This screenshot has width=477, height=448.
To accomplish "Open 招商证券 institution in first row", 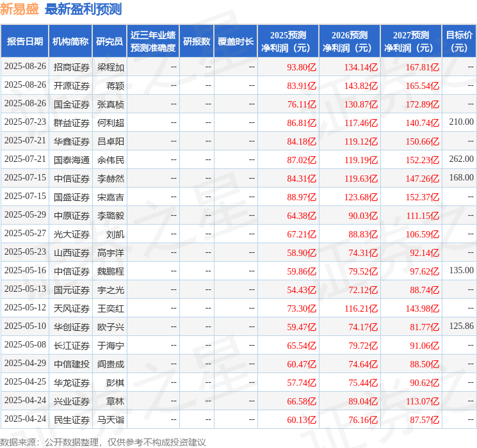I will pyautogui.click(x=72, y=67).
